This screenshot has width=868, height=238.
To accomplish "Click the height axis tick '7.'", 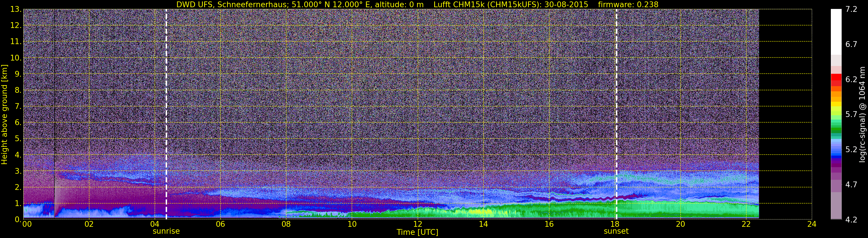I will [x=18, y=107].
